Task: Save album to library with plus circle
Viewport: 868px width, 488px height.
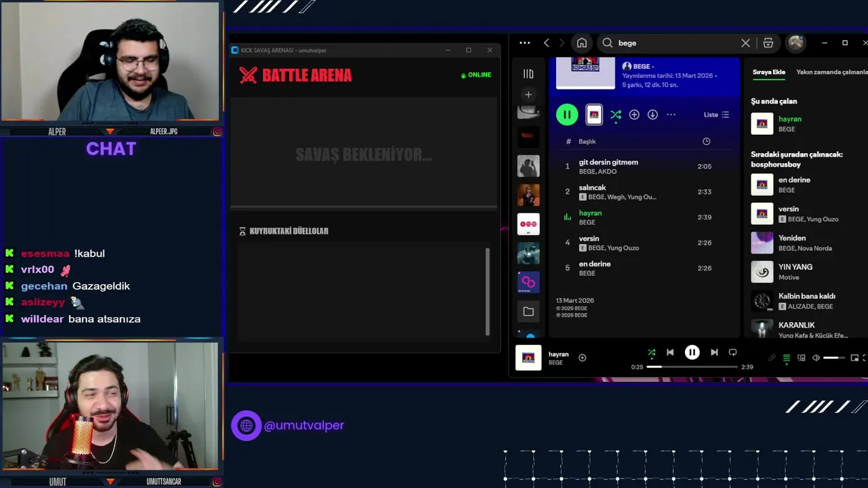Action: click(634, 115)
